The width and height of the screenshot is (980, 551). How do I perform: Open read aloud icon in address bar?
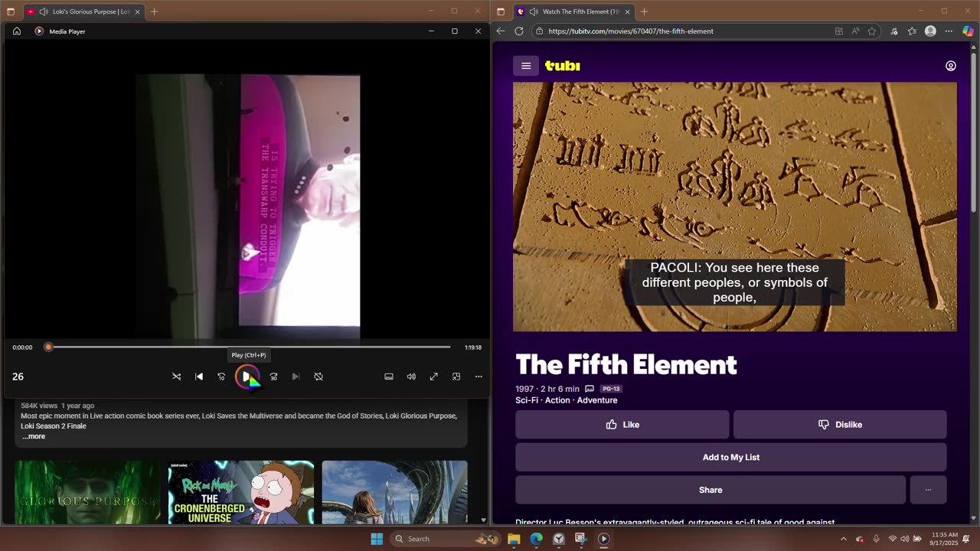pyautogui.click(x=855, y=31)
